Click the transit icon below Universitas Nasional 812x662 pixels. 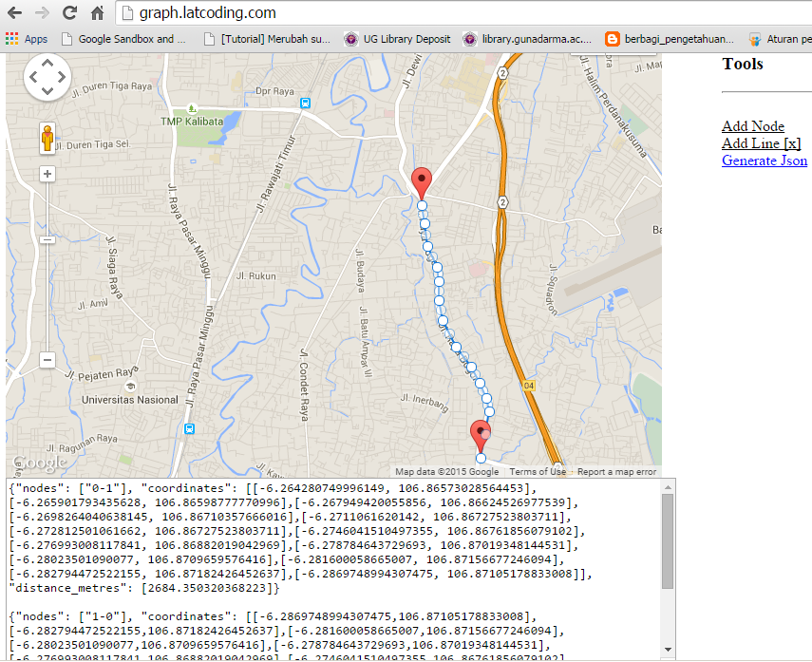pos(190,429)
